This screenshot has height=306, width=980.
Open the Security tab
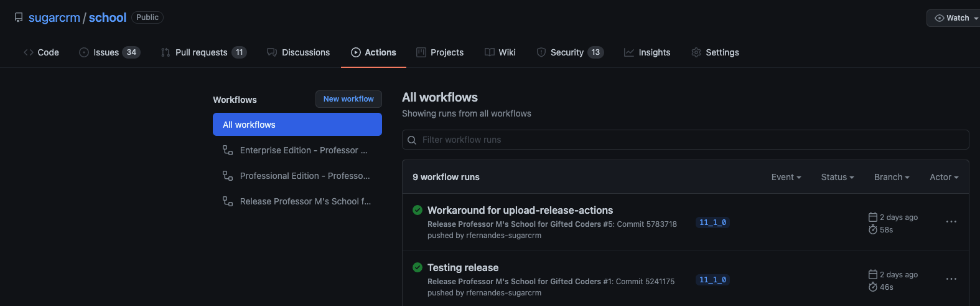570,52
